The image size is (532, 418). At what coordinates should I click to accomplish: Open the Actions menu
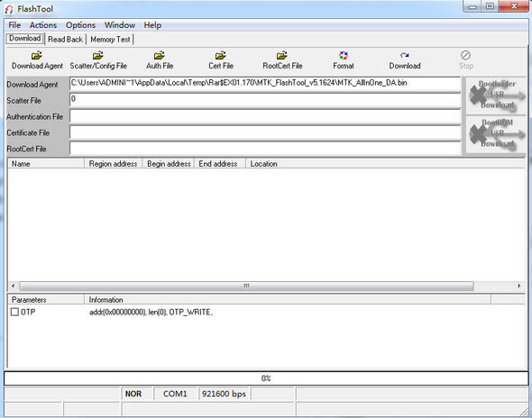[x=43, y=25]
